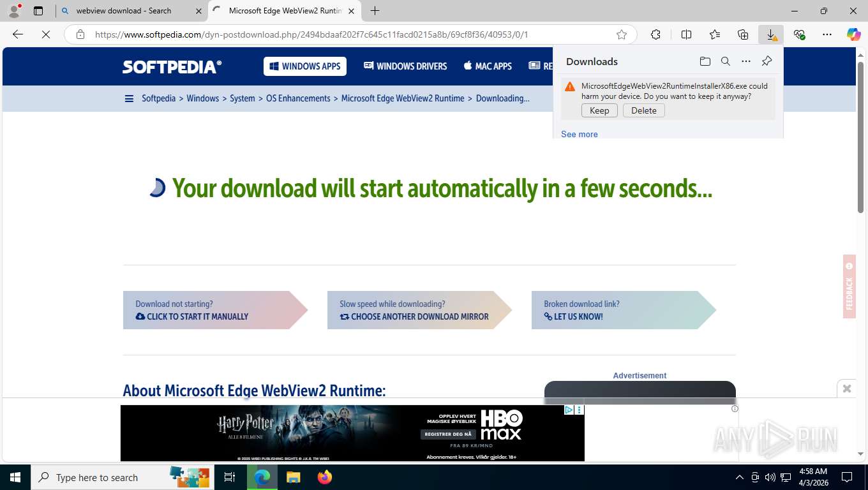This screenshot has height=490, width=868.
Task: Open Task View on taskbar
Action: [230, 477]
